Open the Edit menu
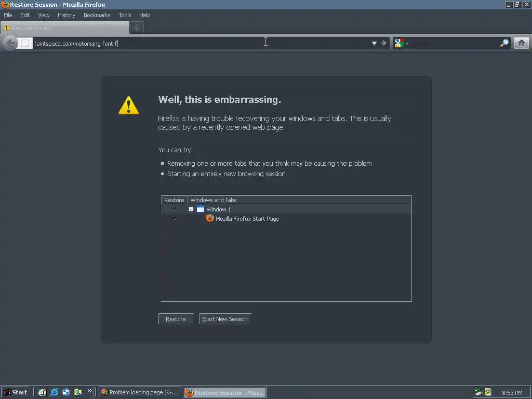Viewport: 532px width, 399px height. click(25, 15)
